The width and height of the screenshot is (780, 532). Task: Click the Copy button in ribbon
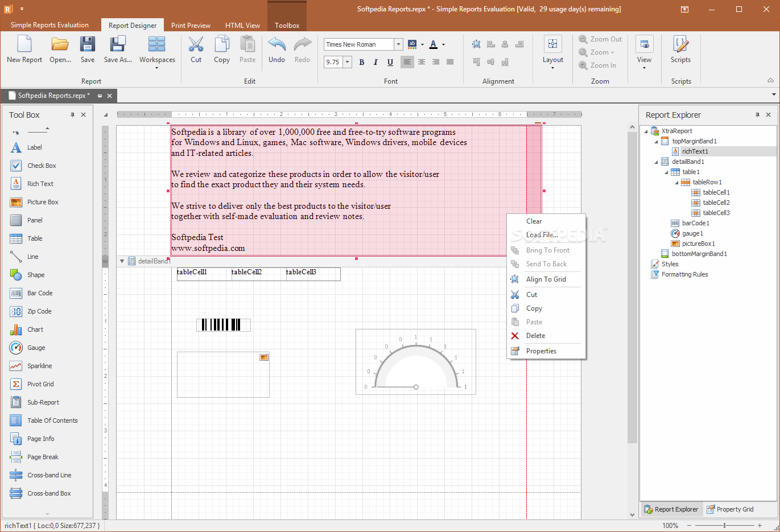tap(222, 50)
